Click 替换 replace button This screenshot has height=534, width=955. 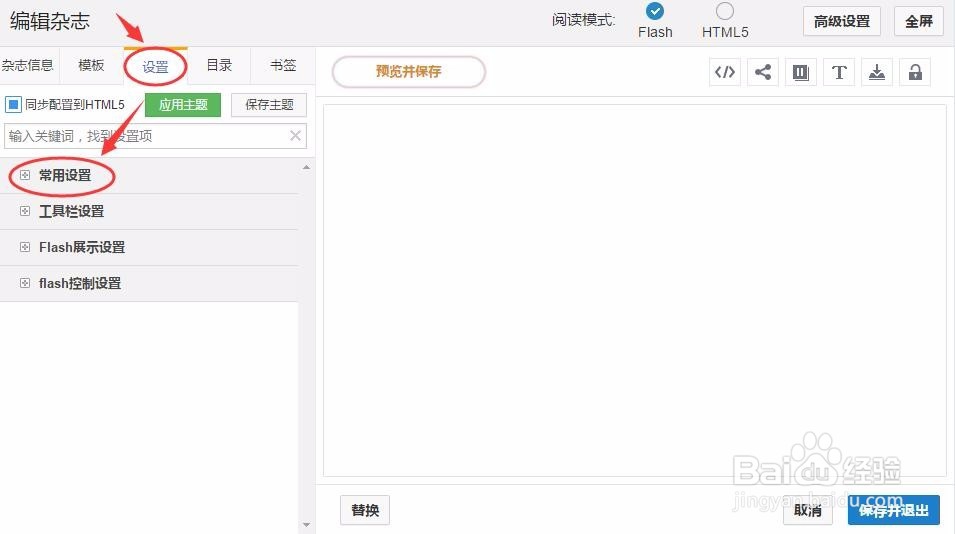click(x=365, y=510)
